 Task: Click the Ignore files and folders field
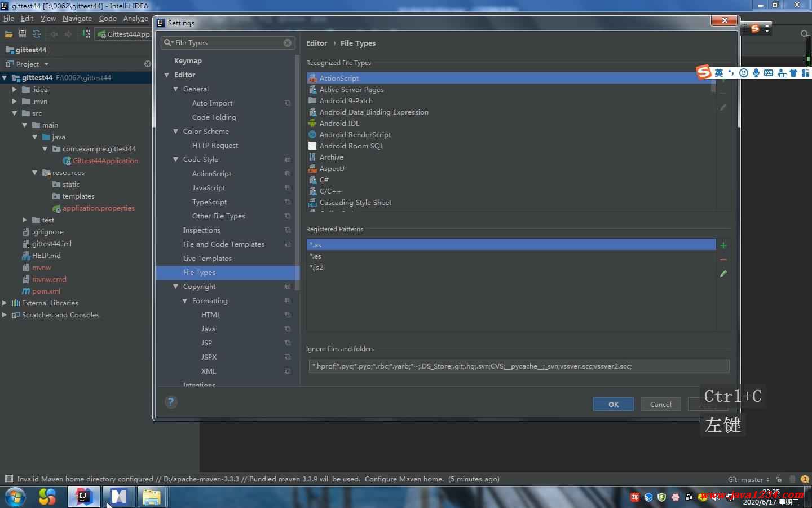click(x=518, y=366)
